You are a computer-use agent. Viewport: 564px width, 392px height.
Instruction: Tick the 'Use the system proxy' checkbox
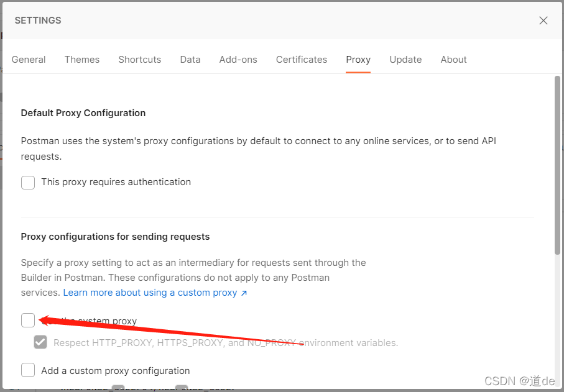[x=28, y=320]
